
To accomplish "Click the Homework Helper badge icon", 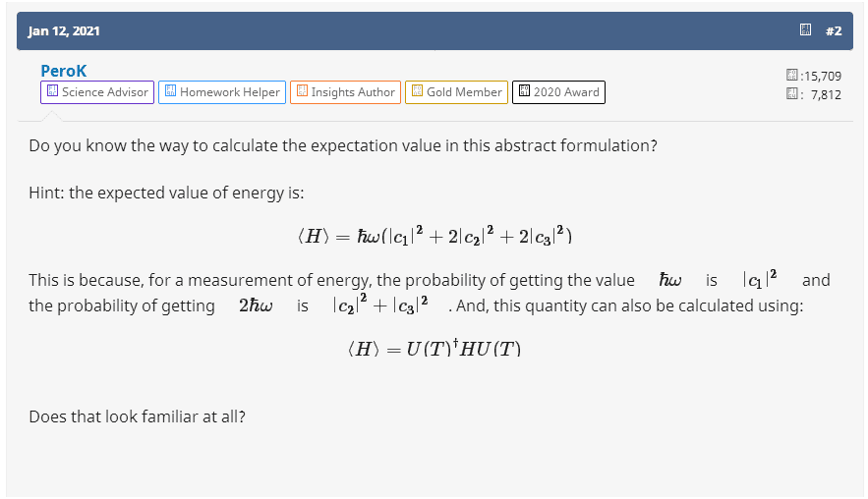I will click(170, 92).
